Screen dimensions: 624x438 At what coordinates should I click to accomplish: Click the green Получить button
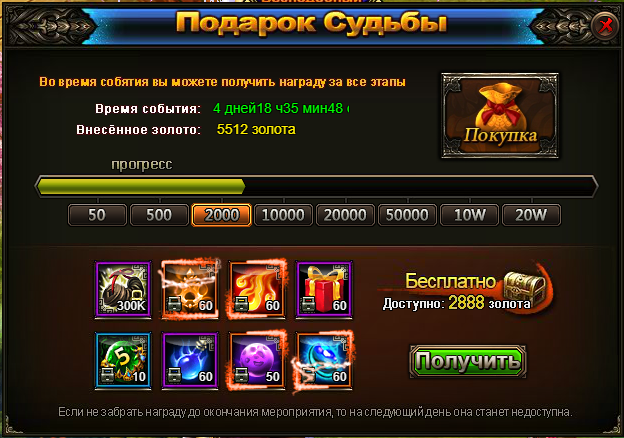point(468,361)
